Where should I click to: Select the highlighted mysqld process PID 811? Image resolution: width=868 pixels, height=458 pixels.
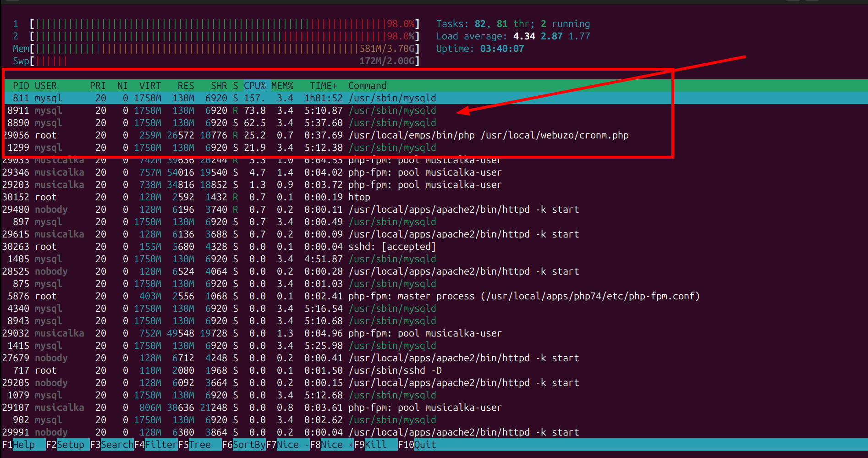(275, 98)
